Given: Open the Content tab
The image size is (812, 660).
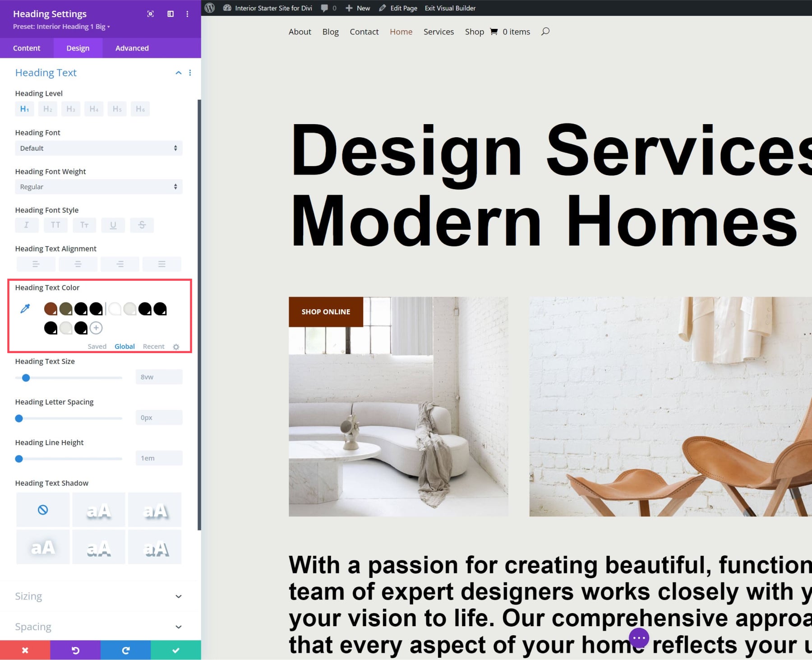Looking at the screenshot, I should 27,48.
